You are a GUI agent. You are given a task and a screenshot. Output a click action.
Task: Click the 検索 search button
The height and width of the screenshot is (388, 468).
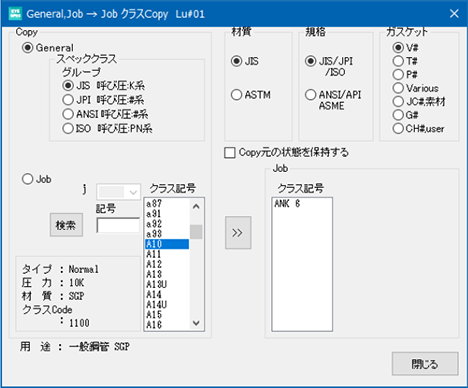[66, 225]
